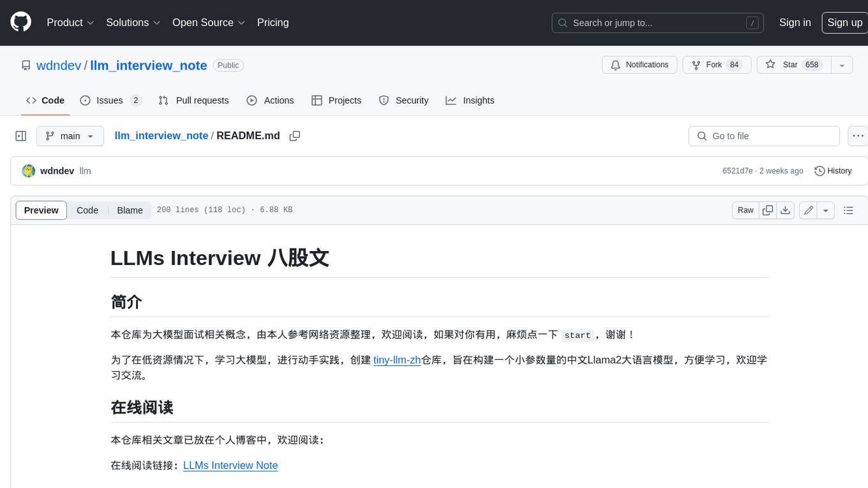The height and width of the screenshot is (488, 868).
Task: Click the fork count 84
Action: coord(735,65)
